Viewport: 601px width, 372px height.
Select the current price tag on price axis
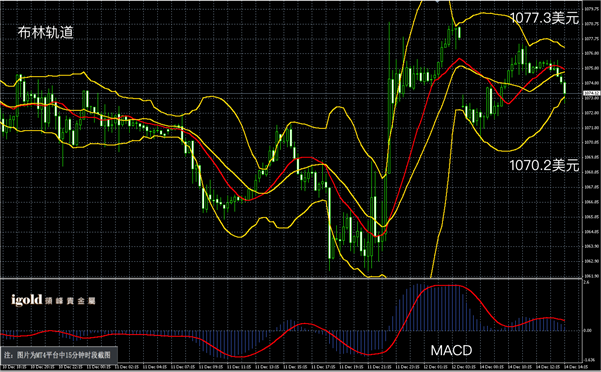591,93
